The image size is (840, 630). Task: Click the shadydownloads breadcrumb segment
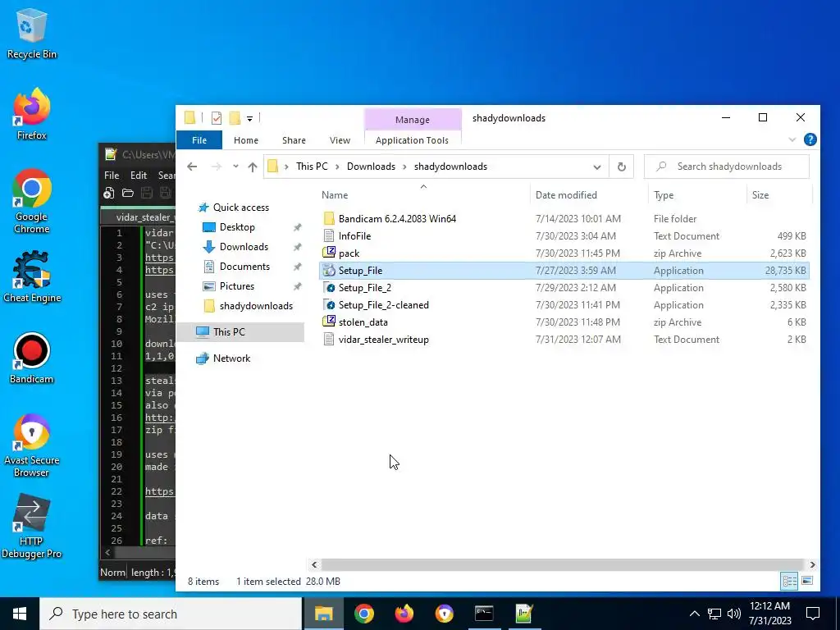(450, 166)
